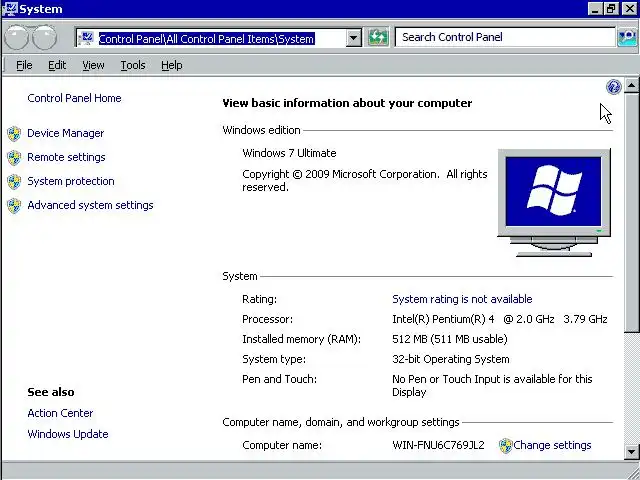Open Action Center under See also

click(x=60, y=413)
